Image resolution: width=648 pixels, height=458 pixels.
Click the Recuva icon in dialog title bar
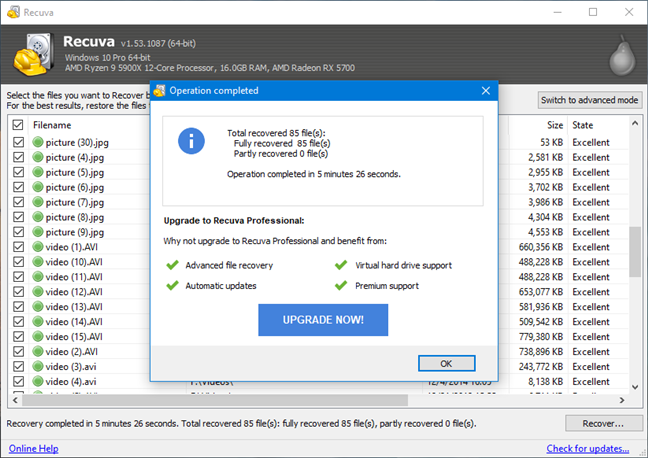[x=159, y=90]
